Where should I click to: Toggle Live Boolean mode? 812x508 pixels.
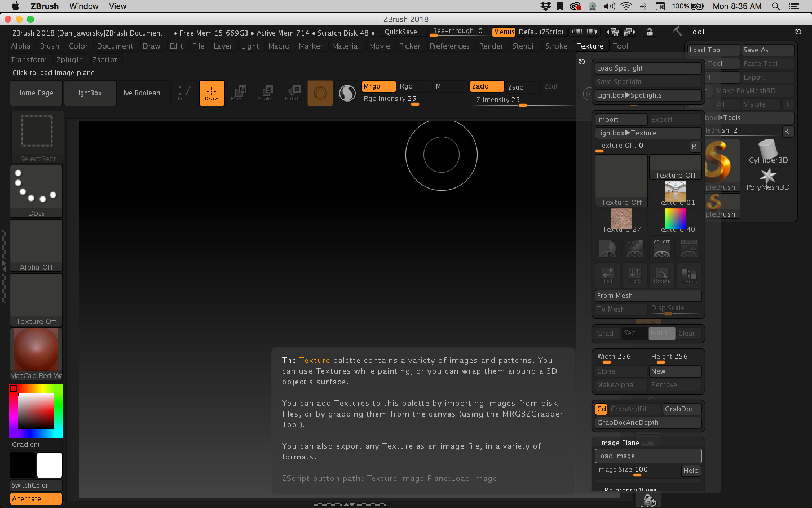[x=144, y=93]
